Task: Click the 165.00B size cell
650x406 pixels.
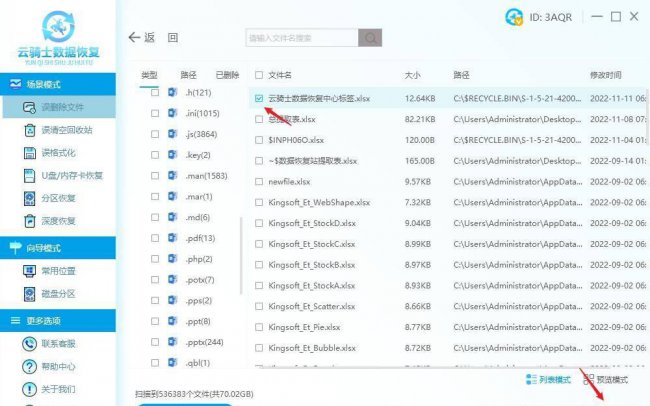Action: point(420,161)
